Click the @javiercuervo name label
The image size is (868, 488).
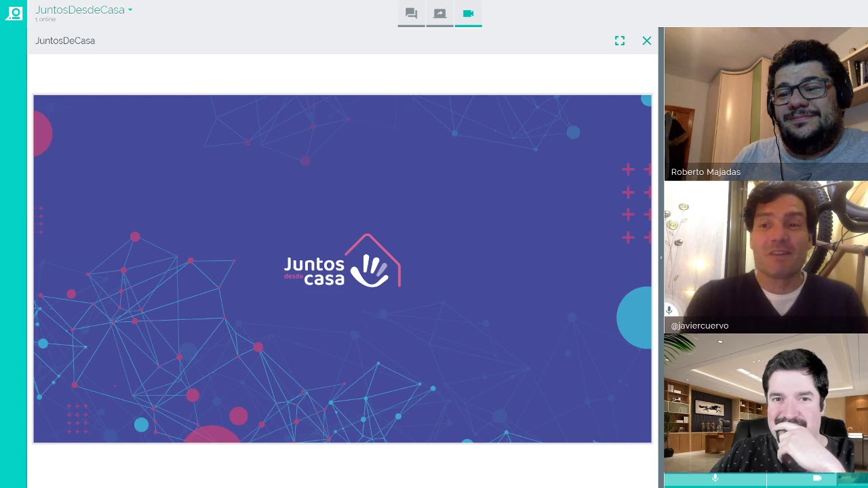(x=700, y=326)
